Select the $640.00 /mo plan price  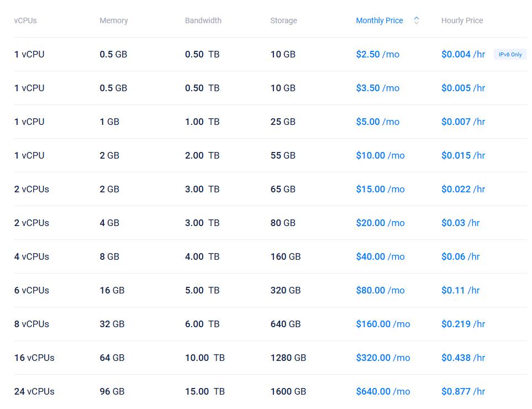coord(383,391)
